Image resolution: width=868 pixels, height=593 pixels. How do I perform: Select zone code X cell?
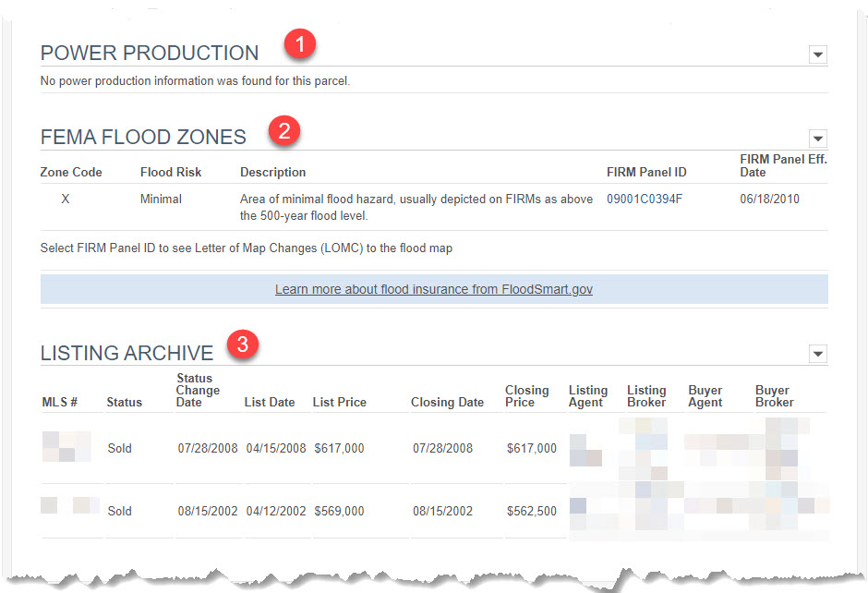click(x=66, y=199)
